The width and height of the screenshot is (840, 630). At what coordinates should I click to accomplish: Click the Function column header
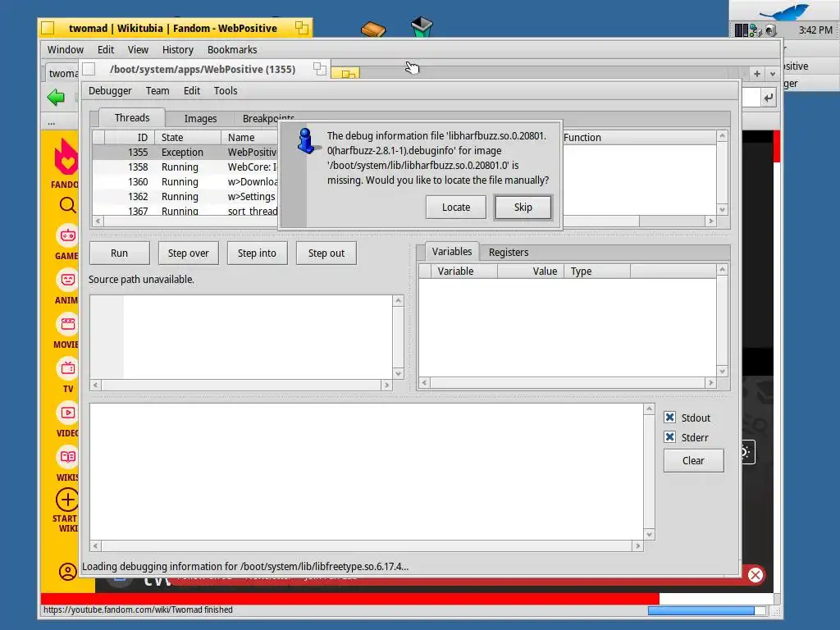click(x=637, y=138)
